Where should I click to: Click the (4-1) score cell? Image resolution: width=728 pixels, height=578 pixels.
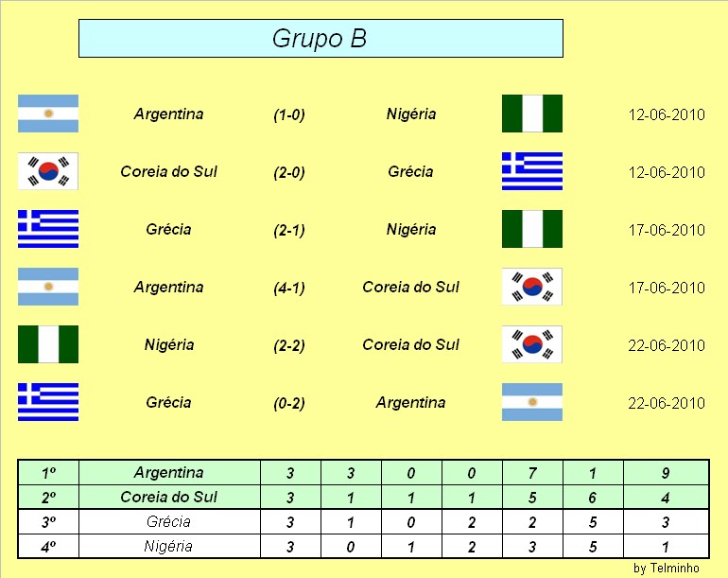coord(289,288)
